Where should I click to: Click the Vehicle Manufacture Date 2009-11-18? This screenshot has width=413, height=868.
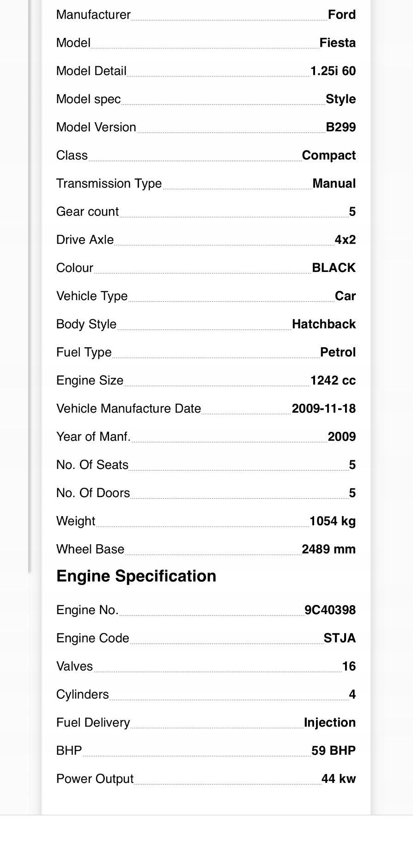324,409
